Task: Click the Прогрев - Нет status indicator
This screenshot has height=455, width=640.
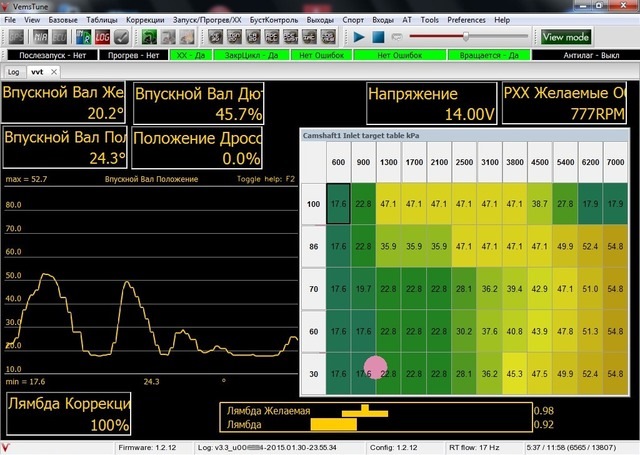Action: click(x=133, y=55)
